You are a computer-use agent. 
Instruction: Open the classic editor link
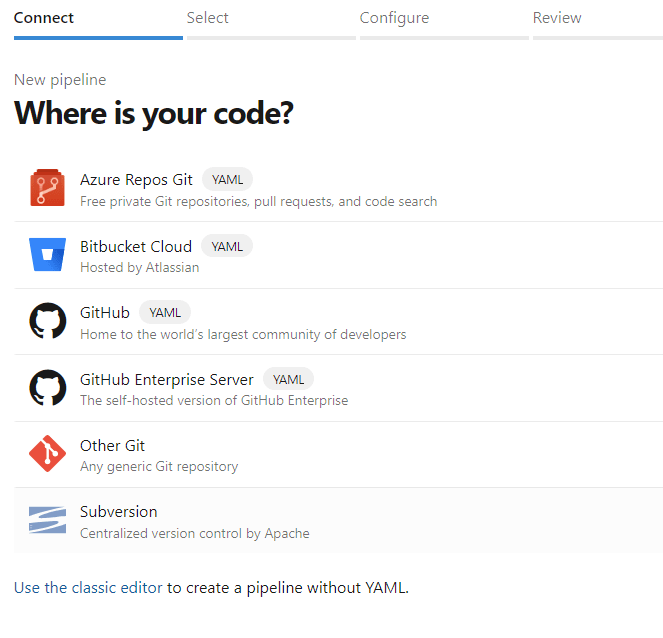pos(88,588)
